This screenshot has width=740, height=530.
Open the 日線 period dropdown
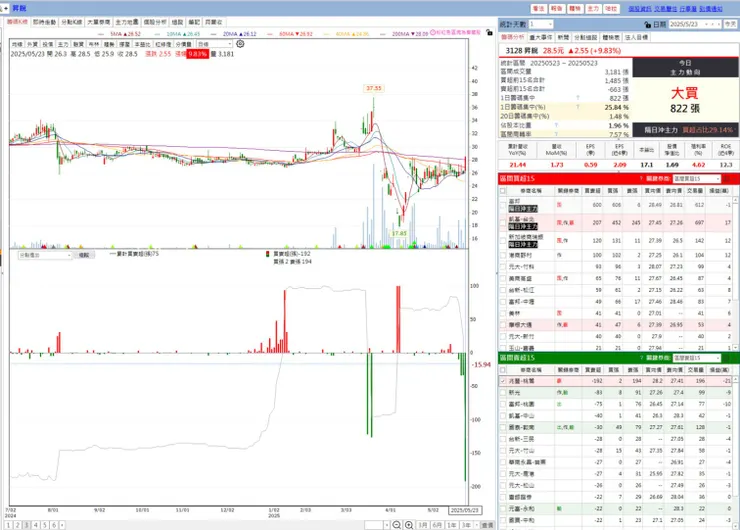click(x=214, y=44)
